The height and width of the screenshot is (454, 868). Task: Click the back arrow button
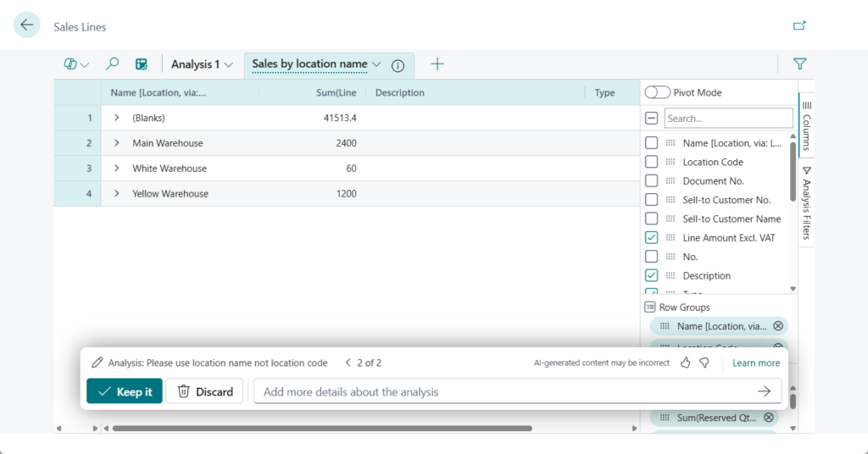coord(27,25)
